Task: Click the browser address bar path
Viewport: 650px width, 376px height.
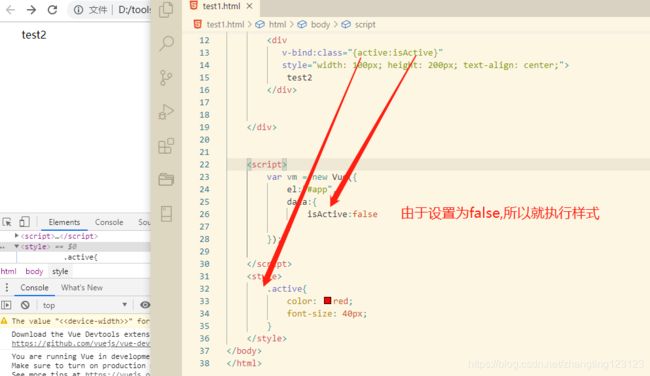Action: pyautogui.click(x=134, y=10)
